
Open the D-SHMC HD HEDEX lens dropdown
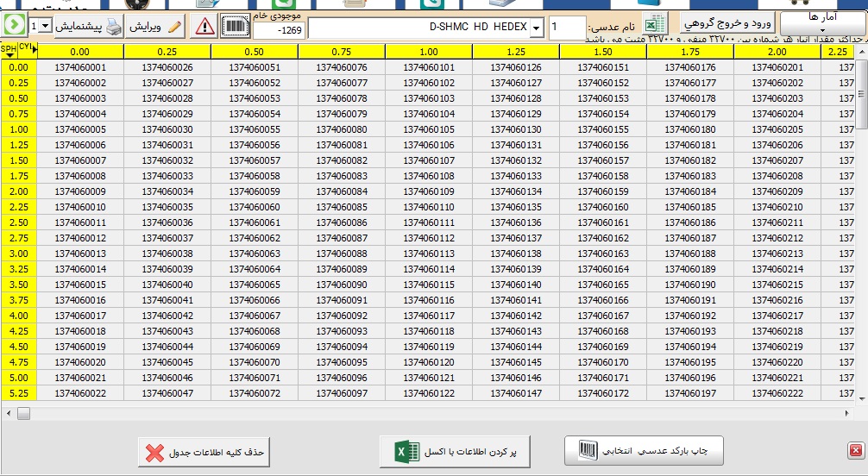(x=536, y=28)
